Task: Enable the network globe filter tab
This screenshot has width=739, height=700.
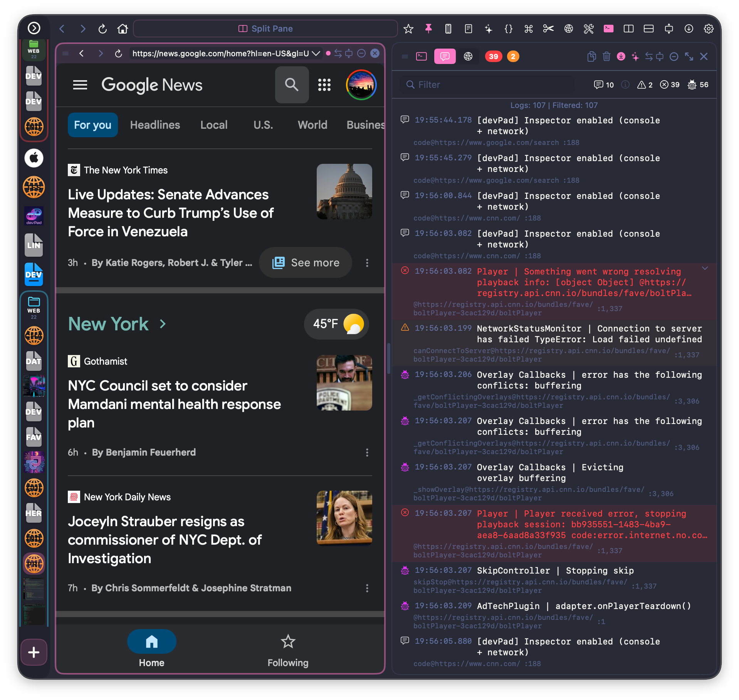Action: click(469, 56)
